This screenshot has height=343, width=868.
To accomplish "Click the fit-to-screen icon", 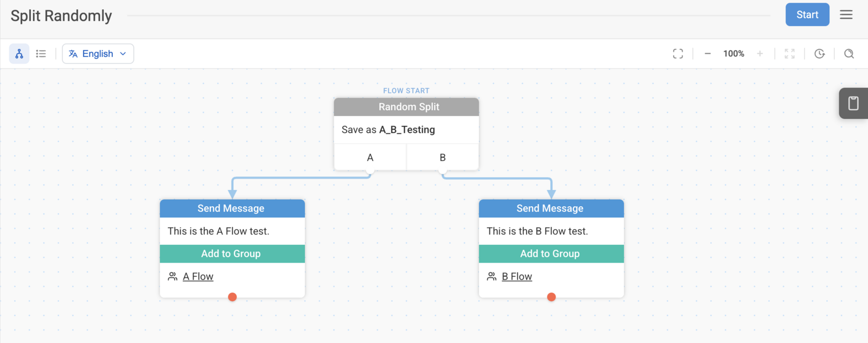I will click(678, 54).
